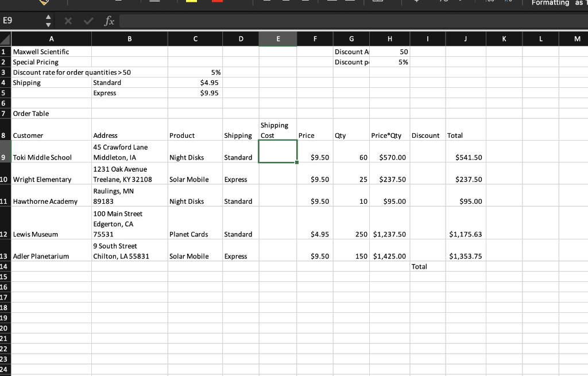
Task: Select column I header
Action: click(428, 38)
